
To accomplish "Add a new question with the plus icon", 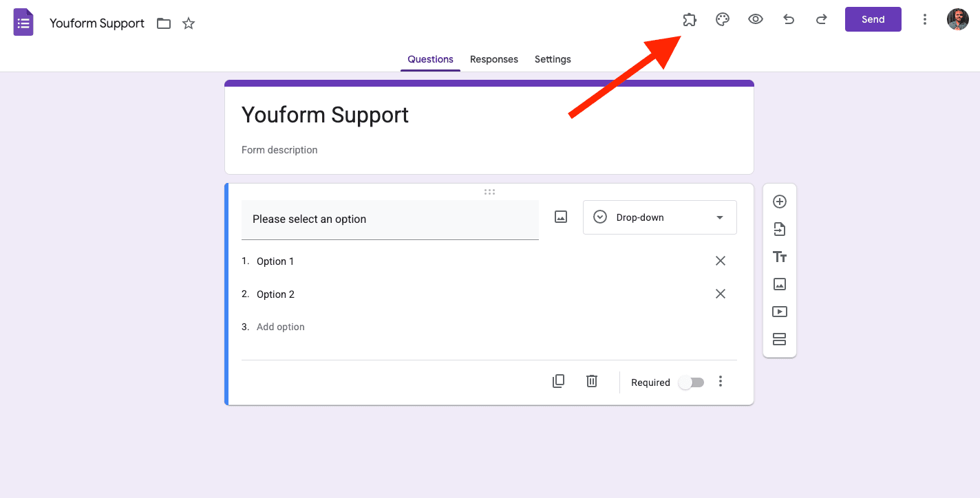I will pos(779,201).
